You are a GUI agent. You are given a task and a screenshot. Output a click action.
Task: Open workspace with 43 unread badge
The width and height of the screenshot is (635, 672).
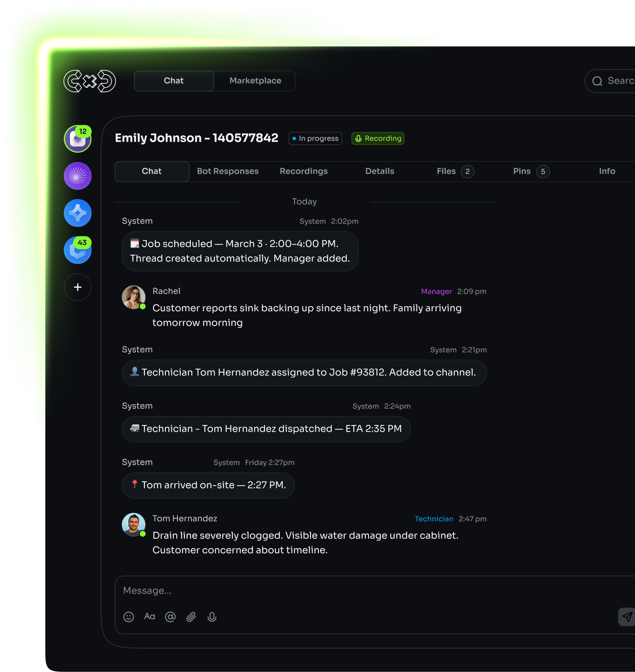pyautogui.click(x=78, y=250)
